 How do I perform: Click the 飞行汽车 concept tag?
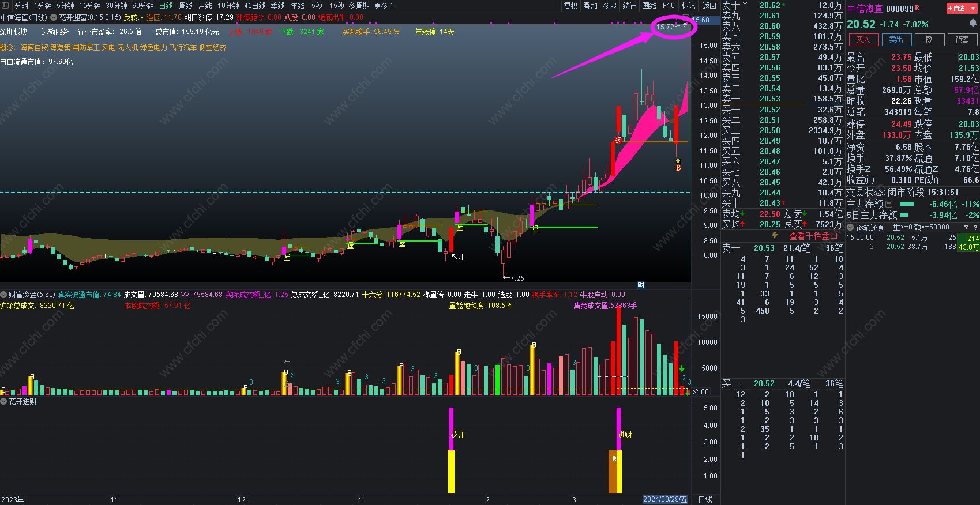coord(183,47)
